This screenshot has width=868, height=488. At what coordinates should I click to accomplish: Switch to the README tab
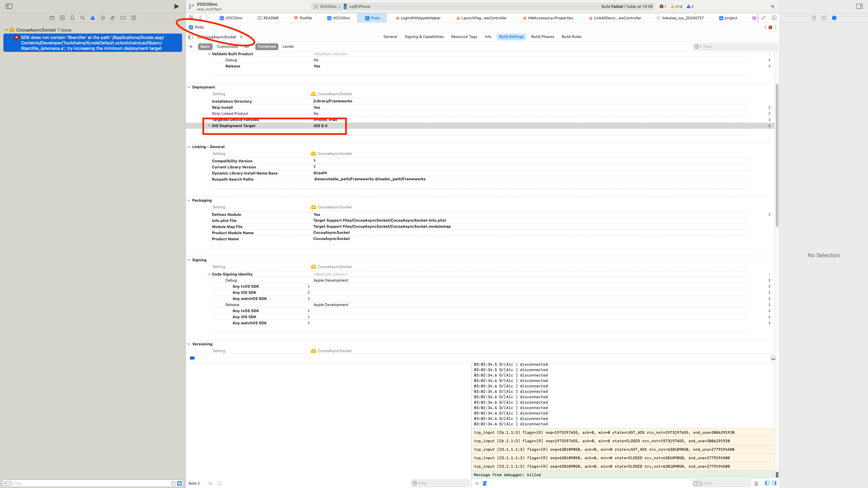pos(268,18)
